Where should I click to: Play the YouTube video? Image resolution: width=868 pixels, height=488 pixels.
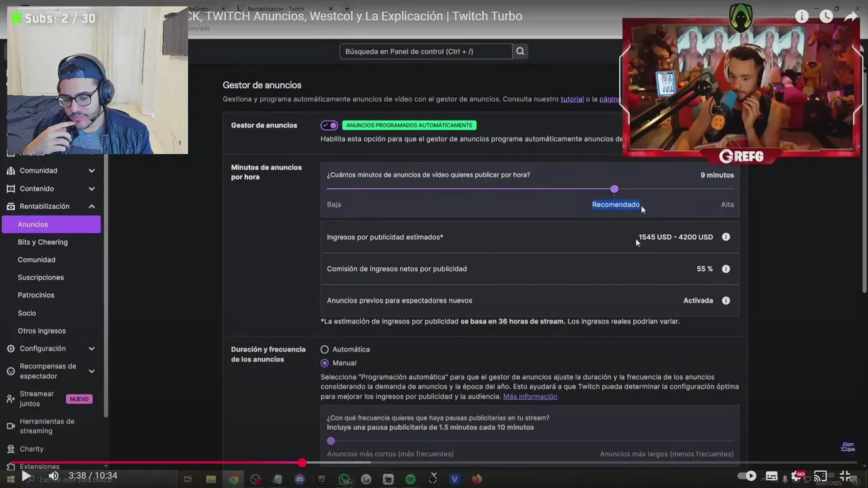(26, 476)
